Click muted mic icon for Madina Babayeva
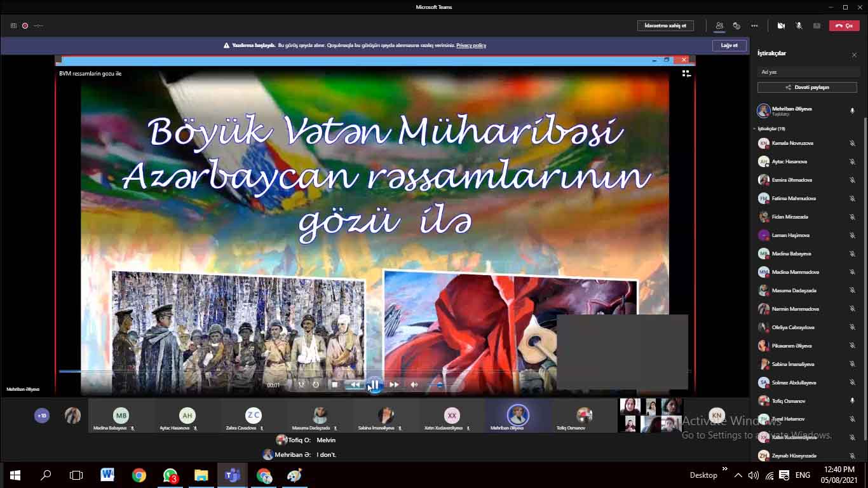Image resolution: width=868 pixels, height=488 pixels. pyautogui.click(x=852, y=254)
